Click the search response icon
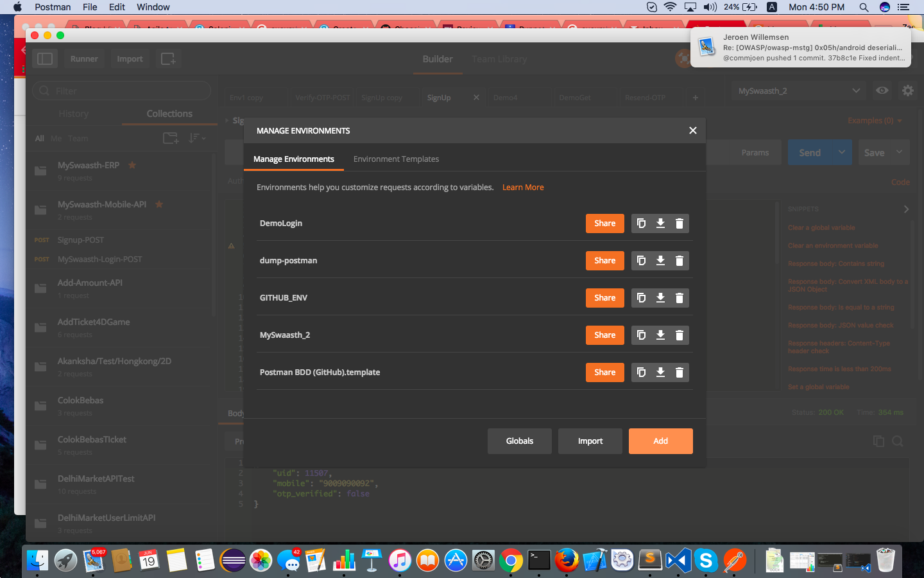This screenshot has height=578, width=924. click(x=898, y=441)
